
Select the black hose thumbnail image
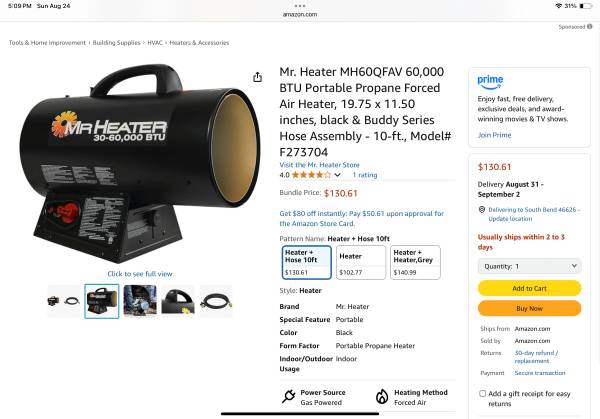(x=216, y=302)
